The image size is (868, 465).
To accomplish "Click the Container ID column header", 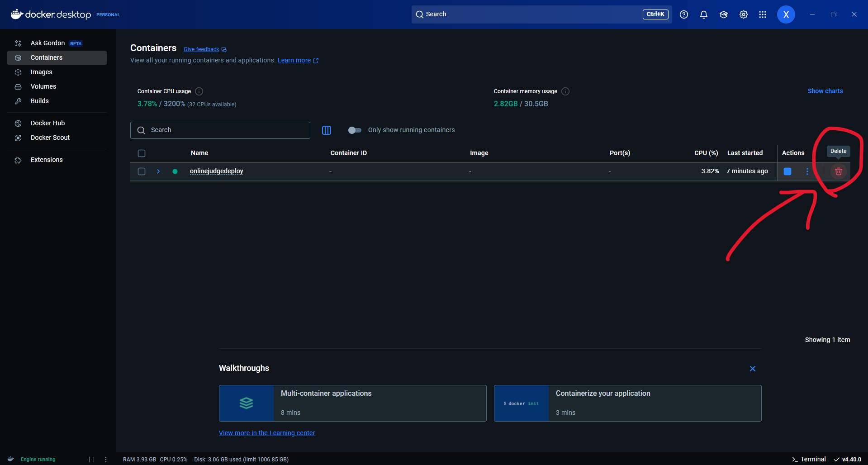I will pos(349,153).
